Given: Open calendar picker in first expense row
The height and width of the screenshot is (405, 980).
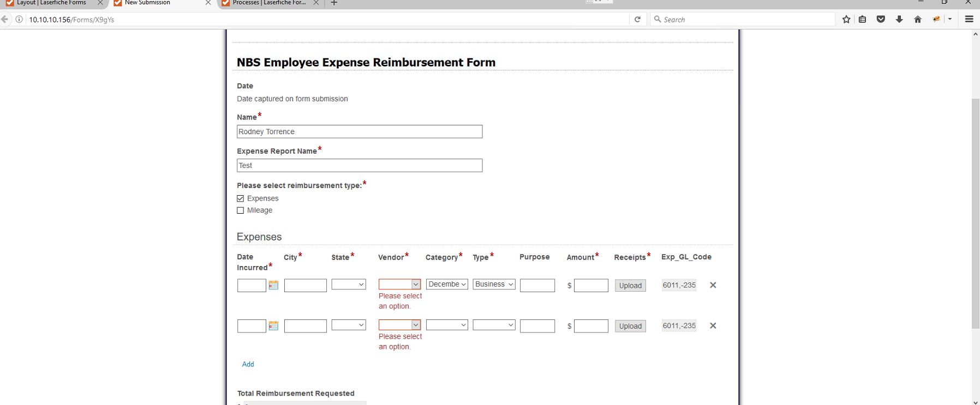Looking at the screenshot, I should (273, 285).
